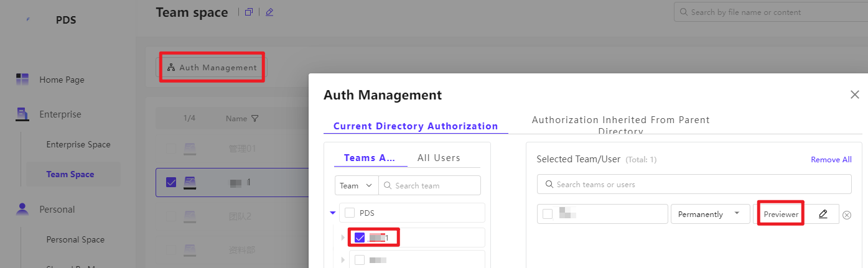868x268 pixels.
Task: Click the Enterprise label in sidebar
Action: (60, 114)
